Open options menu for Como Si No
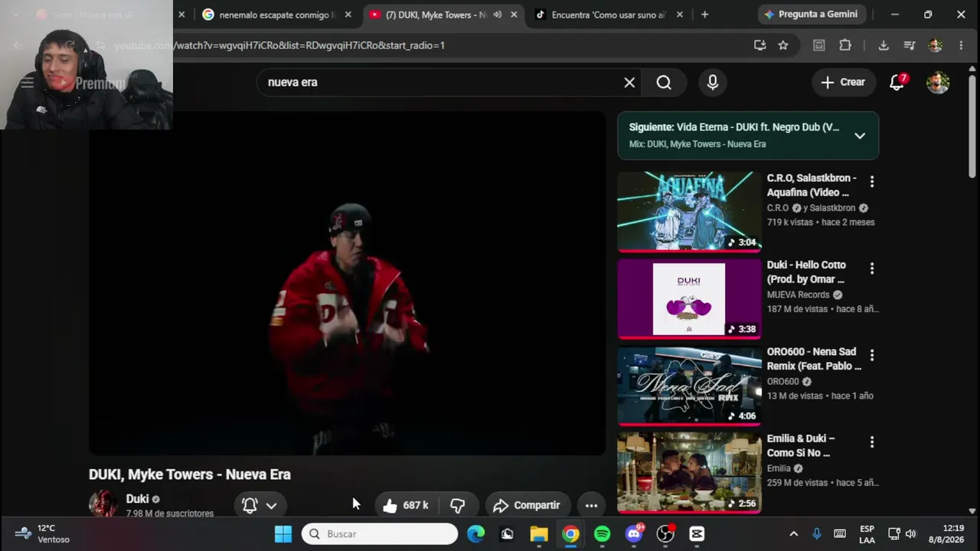The image size is (980, 551). point(871,442)
